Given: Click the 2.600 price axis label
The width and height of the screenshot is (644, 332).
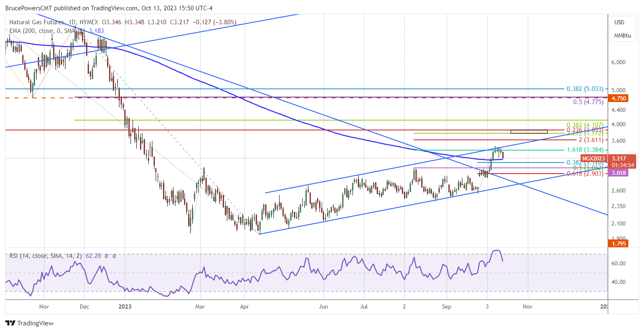Looking at the screenshot, I should (x=619, y=190).
